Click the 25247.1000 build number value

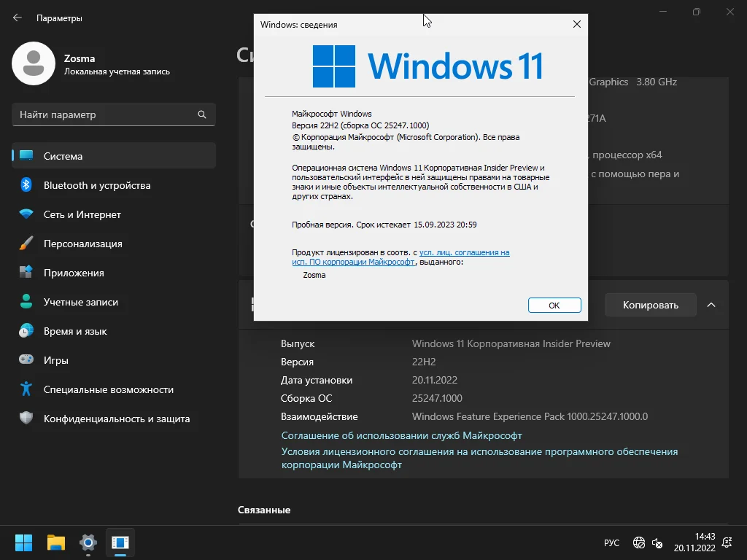[437, 398]
